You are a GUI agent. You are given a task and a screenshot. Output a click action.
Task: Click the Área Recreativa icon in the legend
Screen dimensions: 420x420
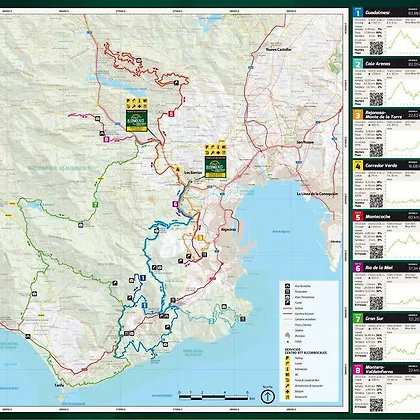pyautogui.click(x=287, y=286)
